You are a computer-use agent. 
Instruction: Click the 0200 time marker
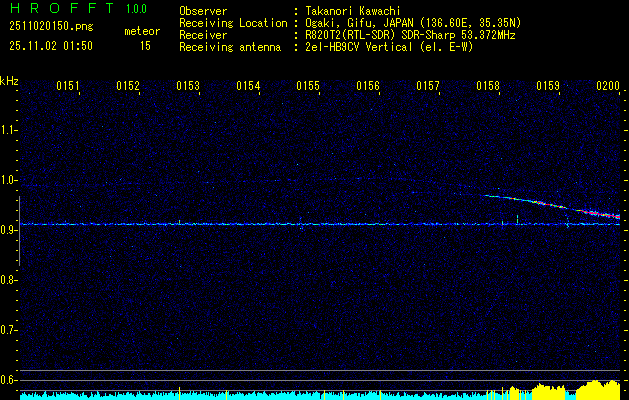coord(608,87)
